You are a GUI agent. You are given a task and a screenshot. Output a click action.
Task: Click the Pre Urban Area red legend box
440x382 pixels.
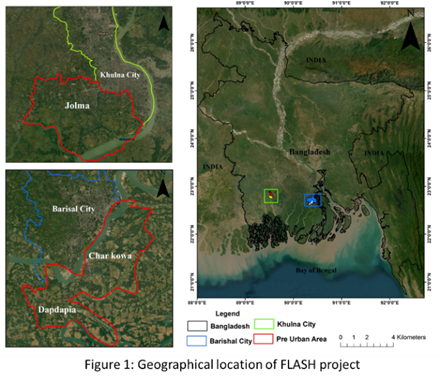coord(263,339)
